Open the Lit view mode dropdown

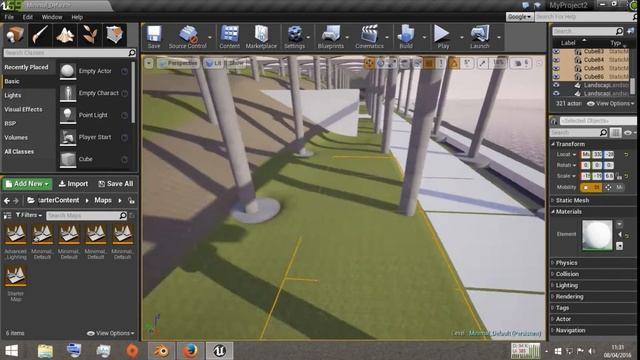pos(213,63)
